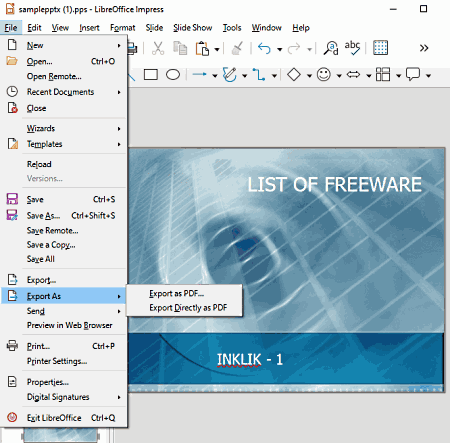Select Save a Copy... entry

(64, 245)
